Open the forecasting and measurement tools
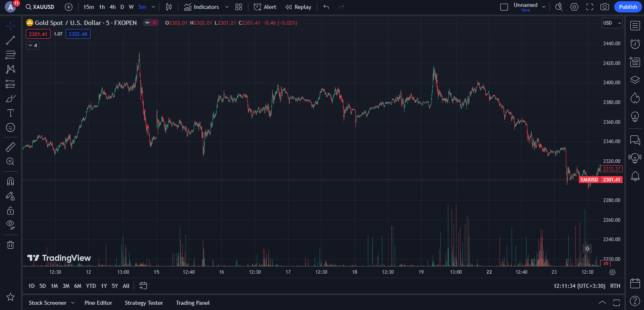This screenshot has height=310, width=644. coord(10,84)
